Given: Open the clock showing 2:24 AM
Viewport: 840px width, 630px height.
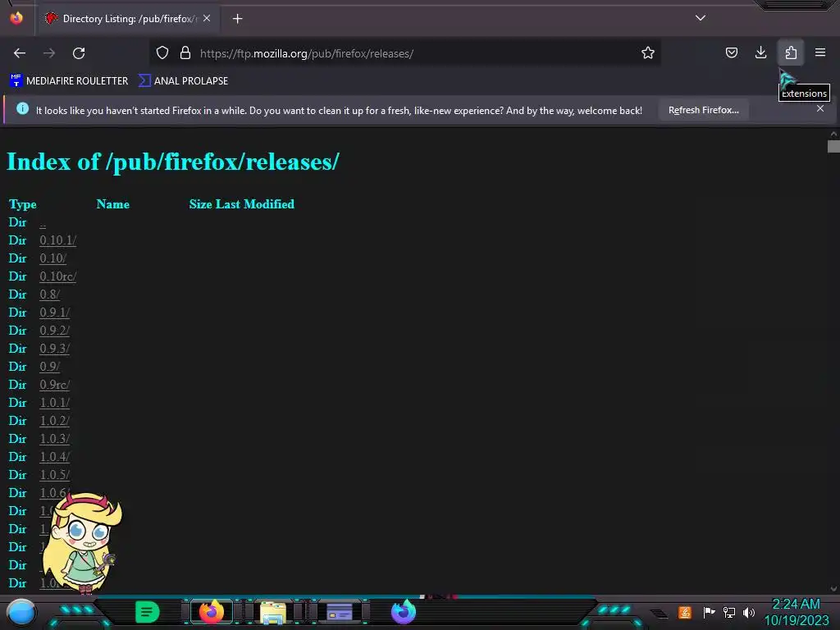Looking at the screenshot, I should (796, 612).
